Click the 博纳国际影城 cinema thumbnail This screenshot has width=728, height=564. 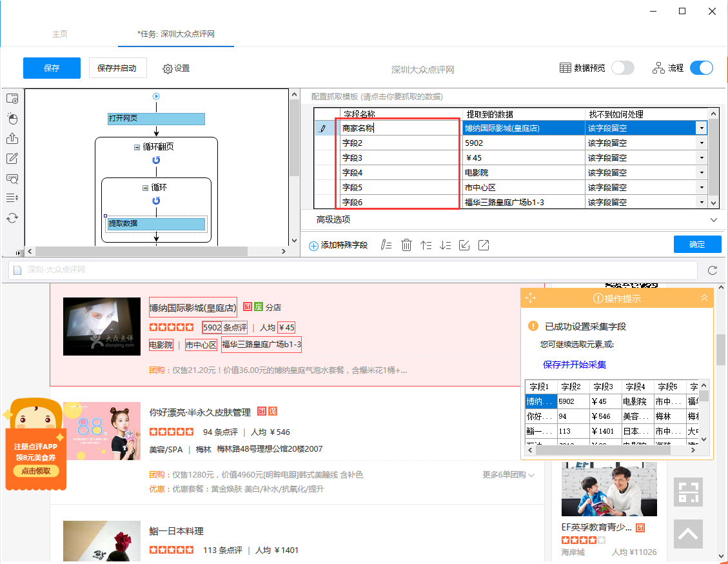[x=102, y=327]
